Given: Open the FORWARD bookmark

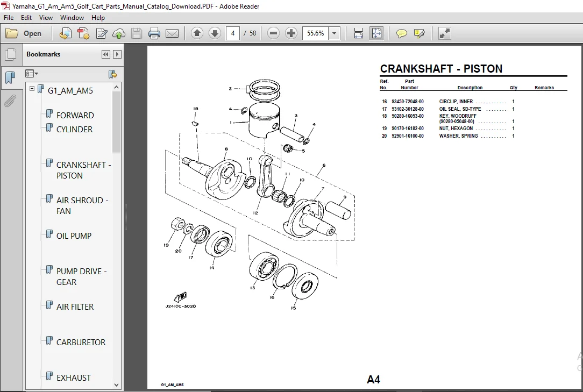Looking at the screenshot, I should [x=75, y=115].
